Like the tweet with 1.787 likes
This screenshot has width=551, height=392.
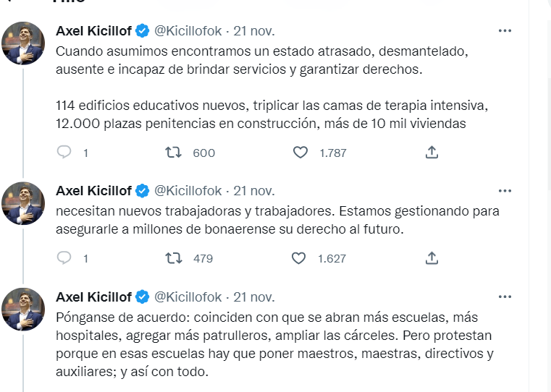300,153
